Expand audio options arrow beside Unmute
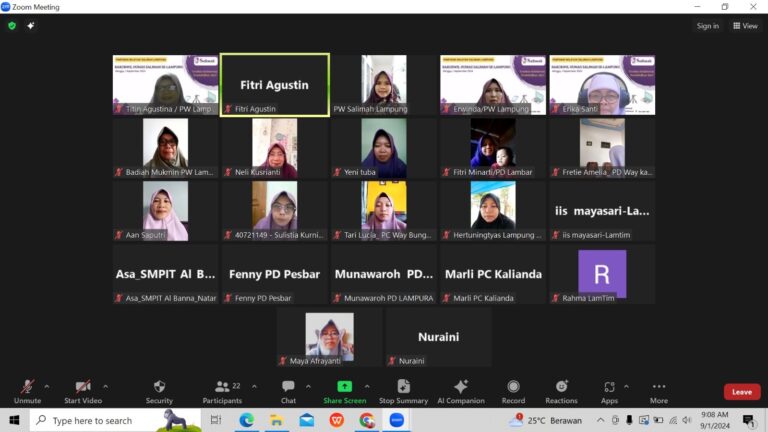Image resolution: width=768 pixels, height=432 pixels. click(x=47, y=386)
